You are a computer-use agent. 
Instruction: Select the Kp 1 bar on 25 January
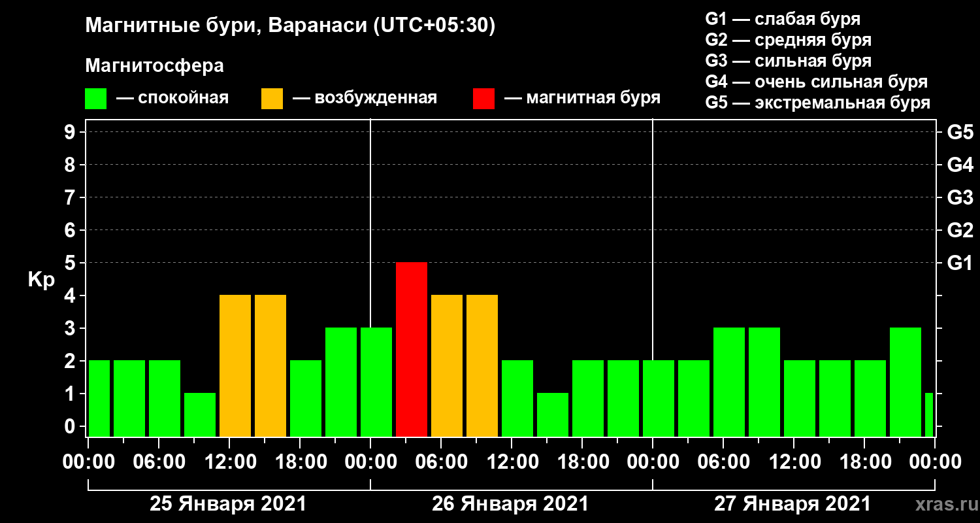point(200,414)
